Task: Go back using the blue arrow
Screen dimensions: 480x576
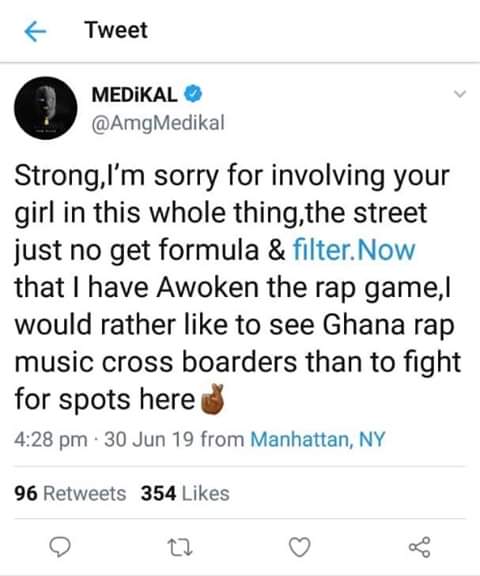Action: (x=35, y=32)
